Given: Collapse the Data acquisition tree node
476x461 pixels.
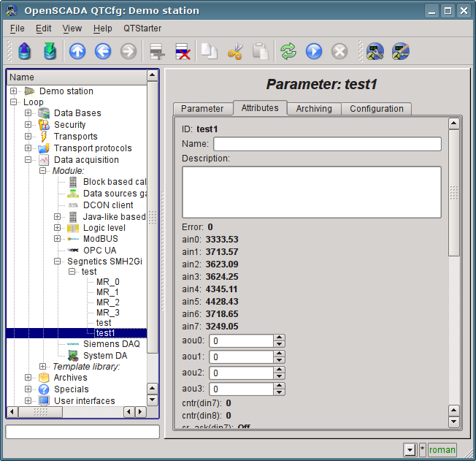Looking at the screenshot, I should [x=28, y=160].
